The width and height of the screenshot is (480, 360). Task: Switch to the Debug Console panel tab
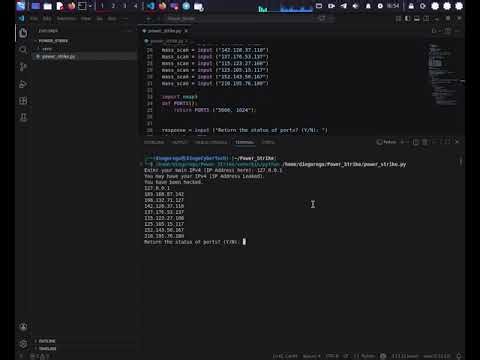[211, 142]
